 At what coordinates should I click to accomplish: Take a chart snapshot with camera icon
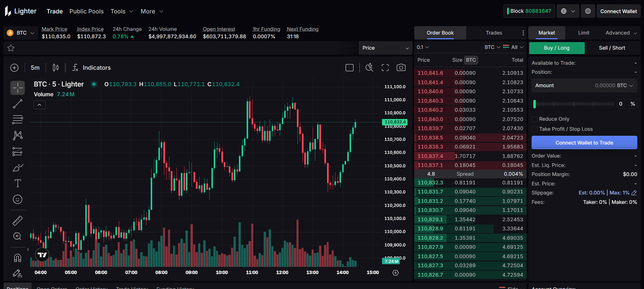tap(401, 68)
